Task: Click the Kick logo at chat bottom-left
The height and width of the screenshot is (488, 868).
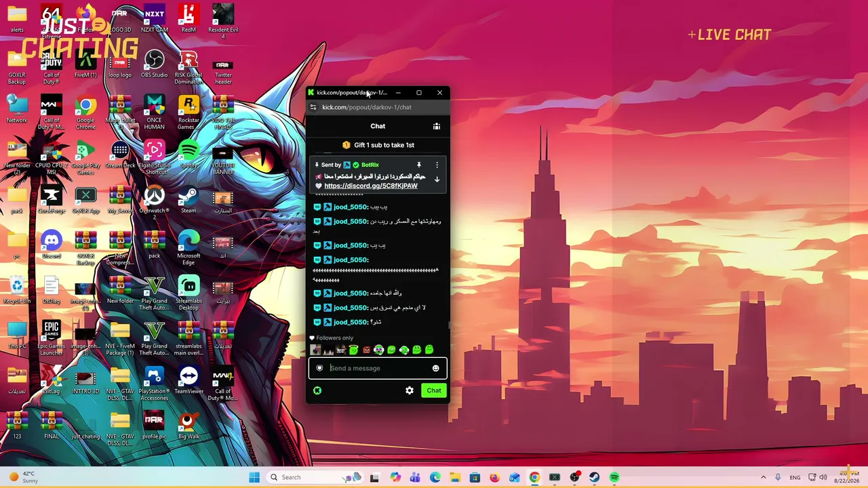Action: (x=317, y=390)
